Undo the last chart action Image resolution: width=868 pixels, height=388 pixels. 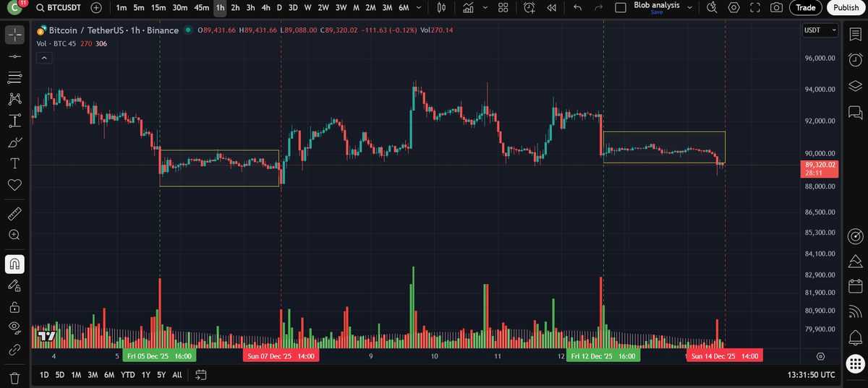(x=576, y=8)
